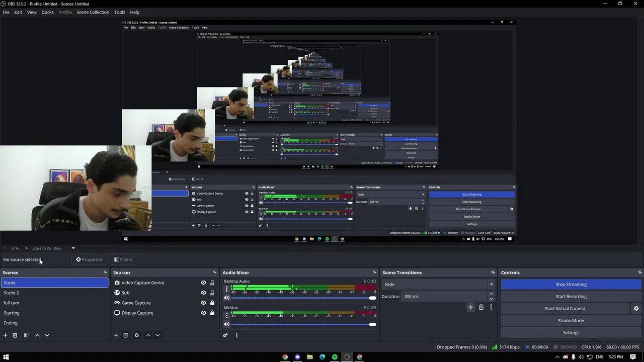Increase transition duration stepper up

coord(492,294)
